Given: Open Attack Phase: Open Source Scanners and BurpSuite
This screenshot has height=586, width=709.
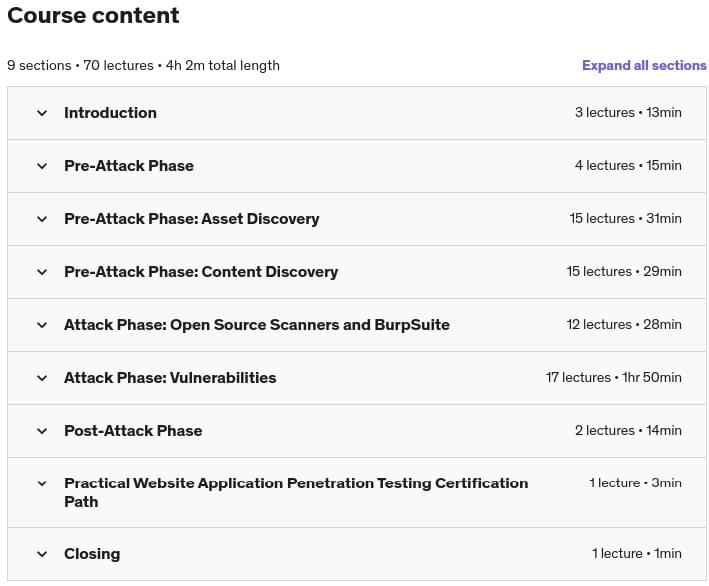Looking at the screenshot, I should (x=257, y=325).
